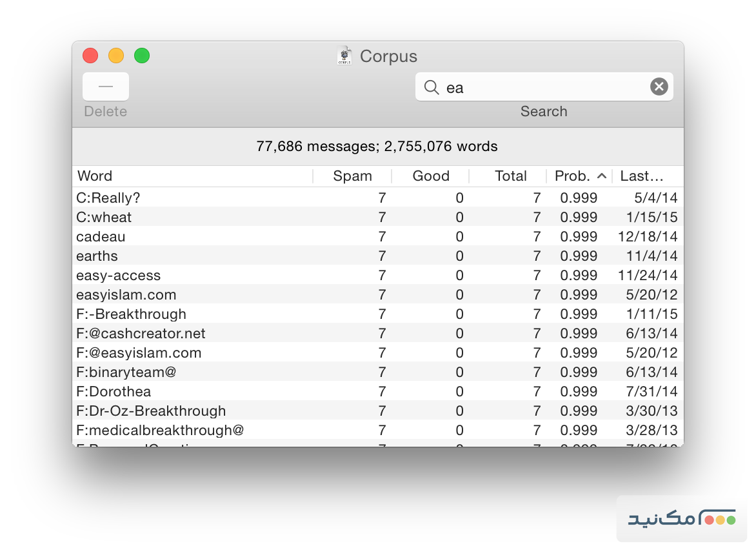Click the magnifying glass search icon
756x550 pixels.
[x=432, y=87]
